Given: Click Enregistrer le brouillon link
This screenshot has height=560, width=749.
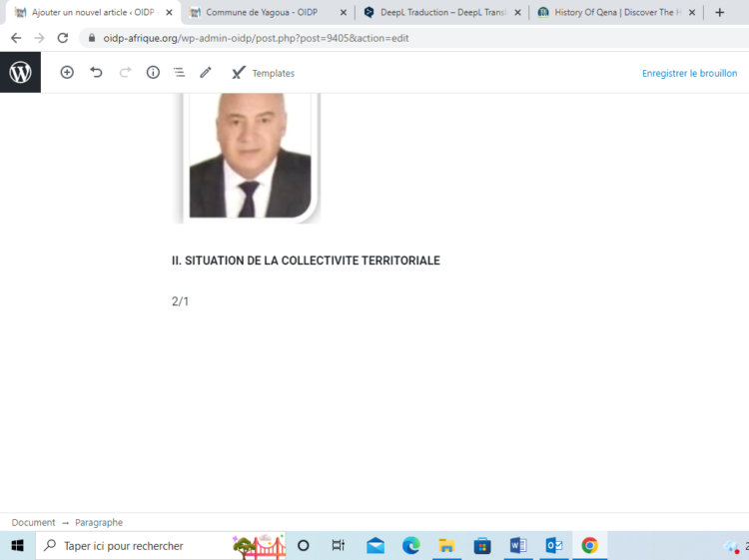Looking at the screenshot, I should point(689,73).
